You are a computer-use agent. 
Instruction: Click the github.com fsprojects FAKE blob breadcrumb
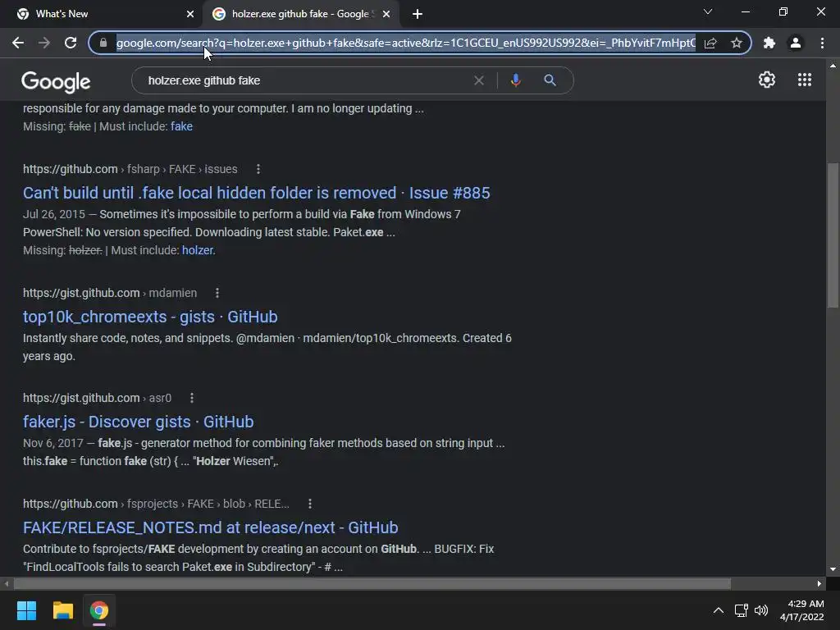(x=156, y=504)
